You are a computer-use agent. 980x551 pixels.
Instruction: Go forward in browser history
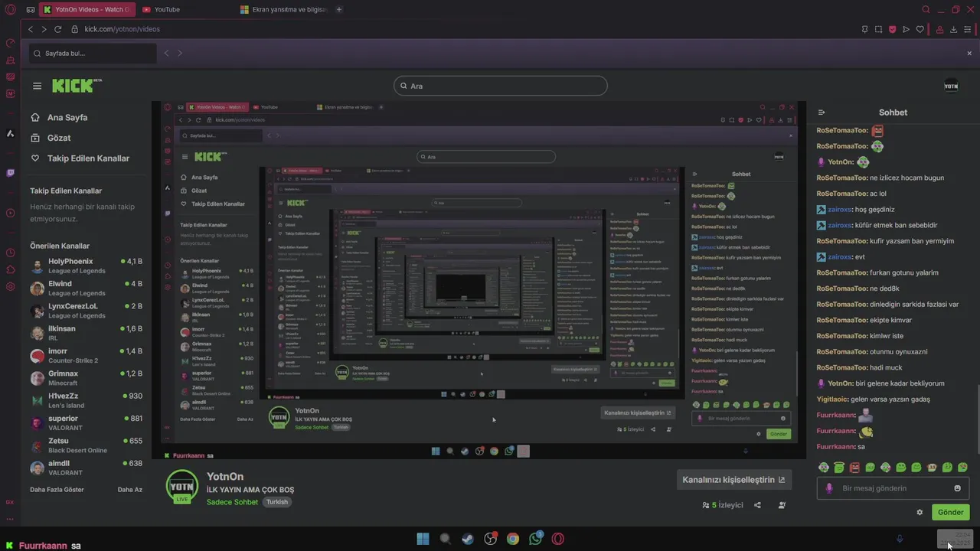44,29
